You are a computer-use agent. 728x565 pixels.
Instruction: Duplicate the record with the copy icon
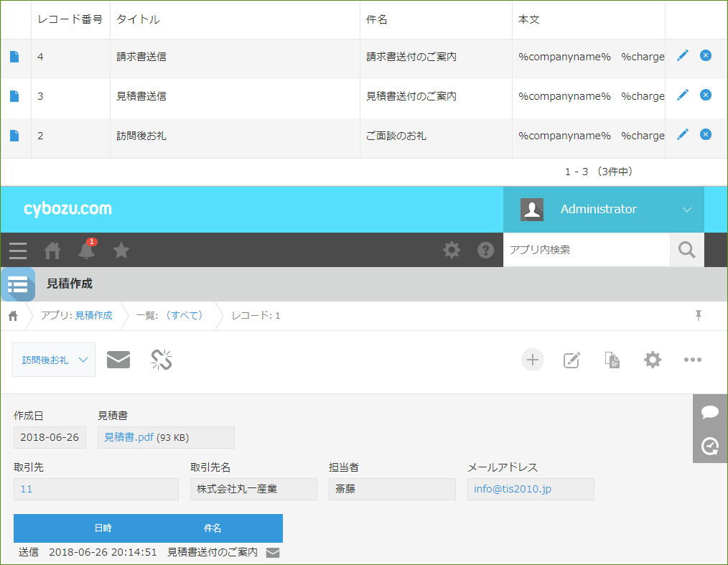click(612, 360)
